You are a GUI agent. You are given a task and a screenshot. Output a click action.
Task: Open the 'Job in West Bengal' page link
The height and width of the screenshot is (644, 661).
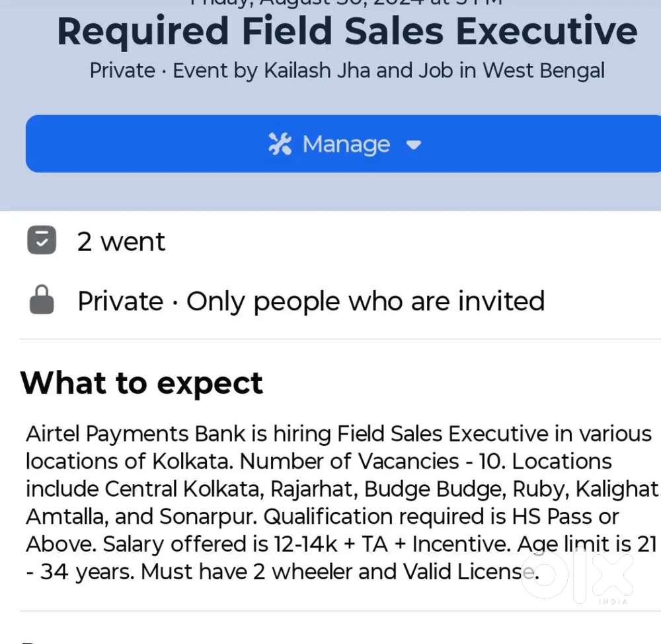coord(512,70)
